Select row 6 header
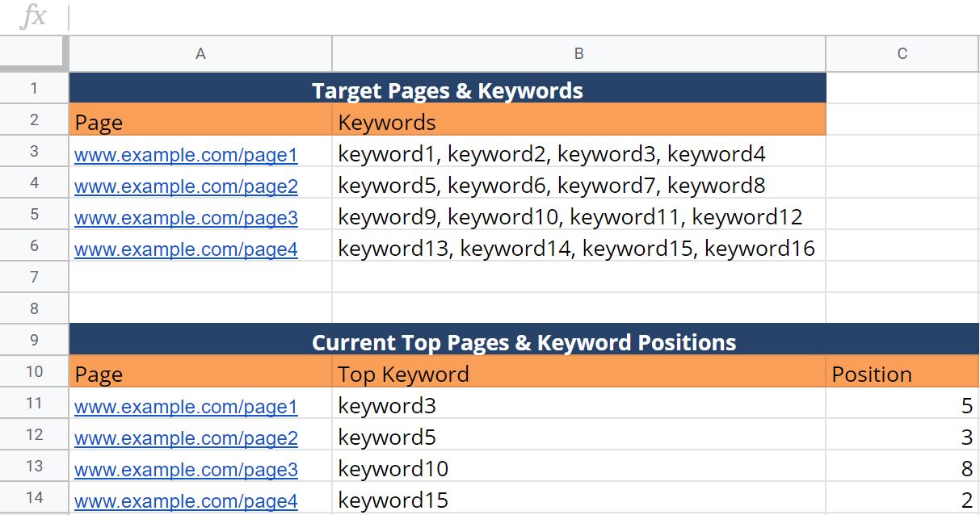 34,245
